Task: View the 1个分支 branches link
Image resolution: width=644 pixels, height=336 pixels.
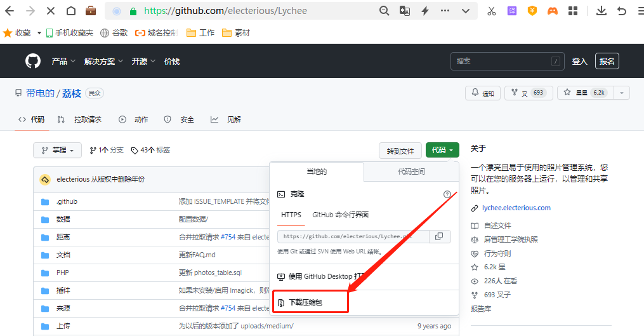Action: [x=107, y=150]
